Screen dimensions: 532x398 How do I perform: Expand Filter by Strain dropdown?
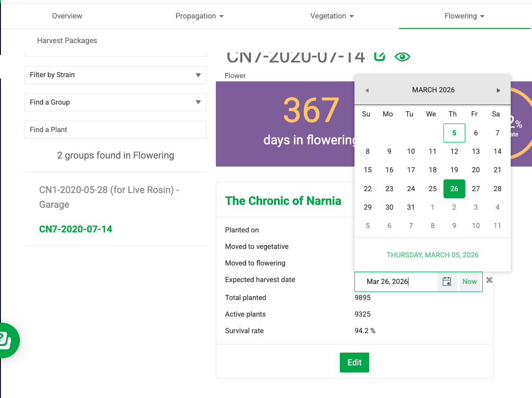tap(115, 75)
